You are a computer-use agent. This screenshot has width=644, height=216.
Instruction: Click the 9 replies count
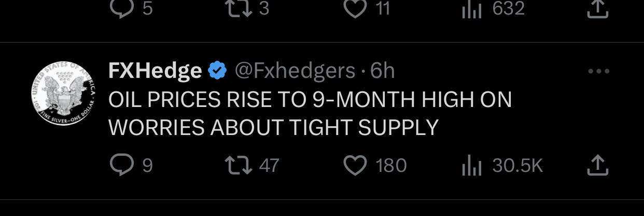tap(147, 166)
